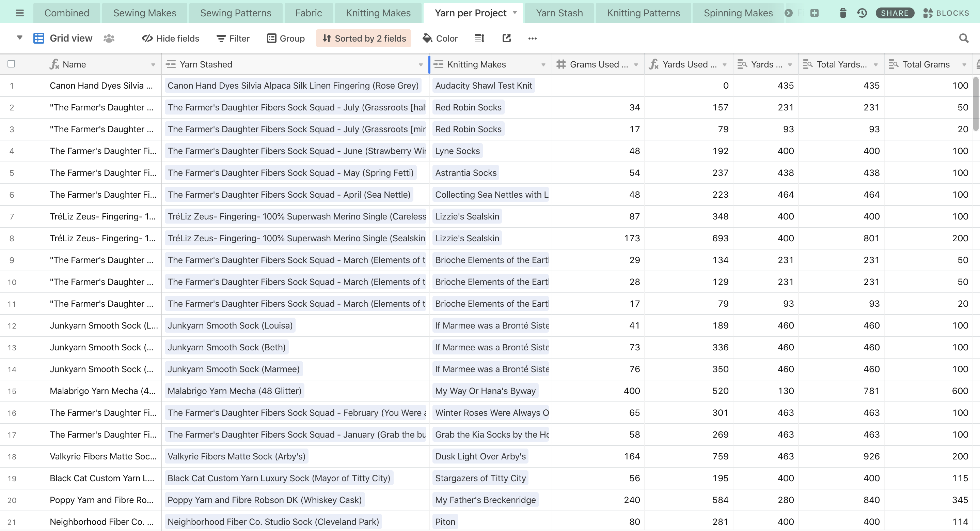
Task: Open Yards Used column dropdown arrow
Action: (724, 65)
